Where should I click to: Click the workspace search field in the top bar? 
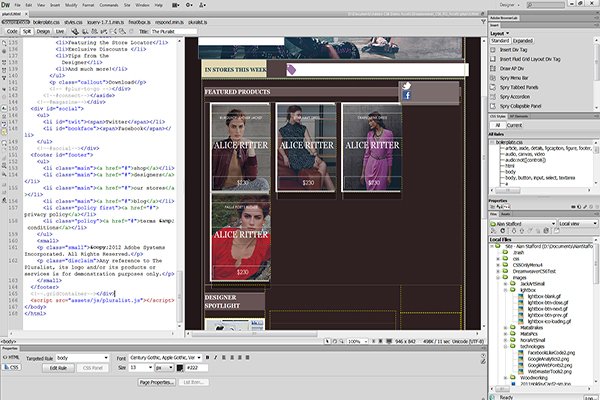point(545,5)
